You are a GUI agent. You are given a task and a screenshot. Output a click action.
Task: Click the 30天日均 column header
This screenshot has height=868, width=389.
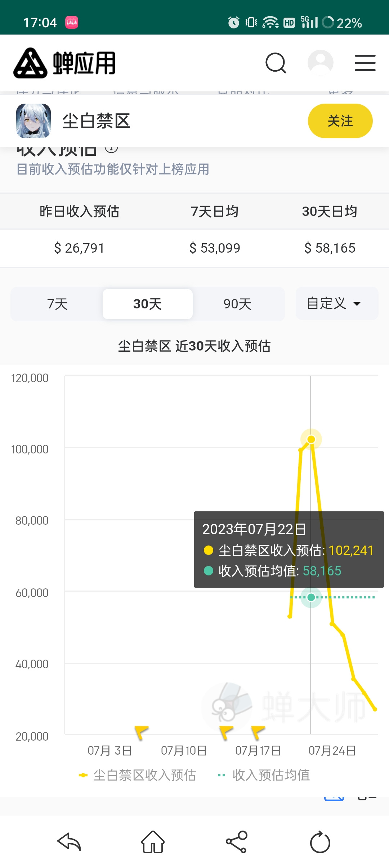click(330, 211)
